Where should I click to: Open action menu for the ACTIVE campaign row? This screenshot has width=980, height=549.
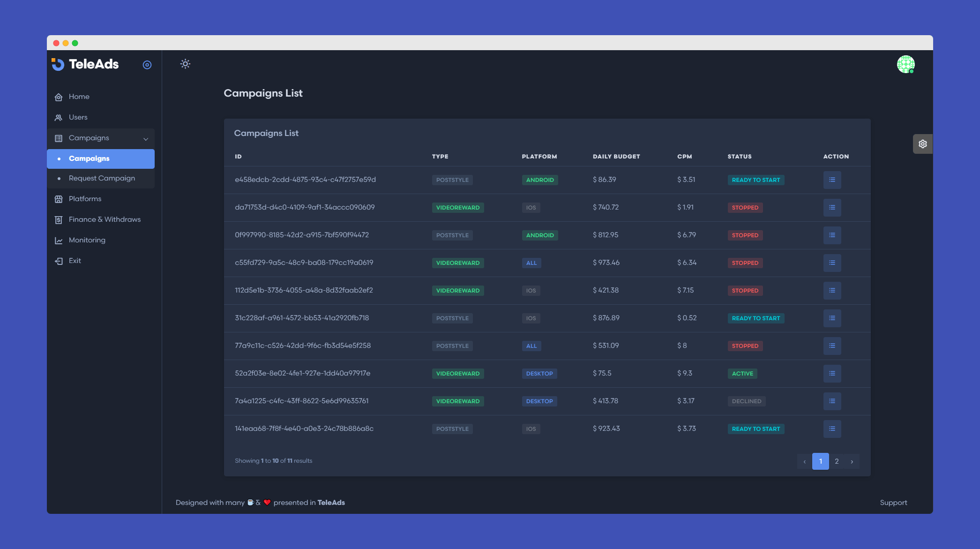coord(832,374)
